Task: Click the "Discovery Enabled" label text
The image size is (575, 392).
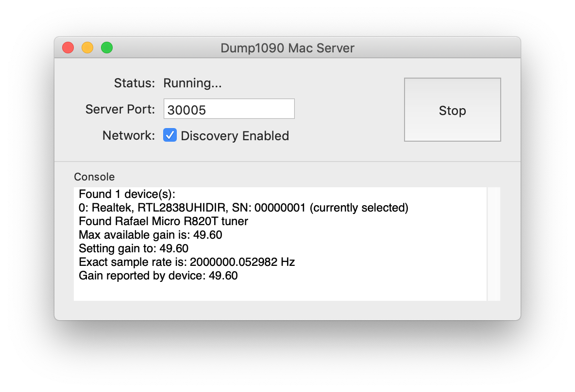Action: click(235, 136)
